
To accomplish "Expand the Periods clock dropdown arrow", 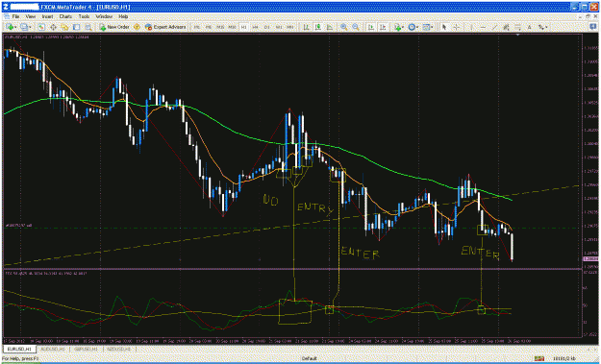I will coord(417,27).
